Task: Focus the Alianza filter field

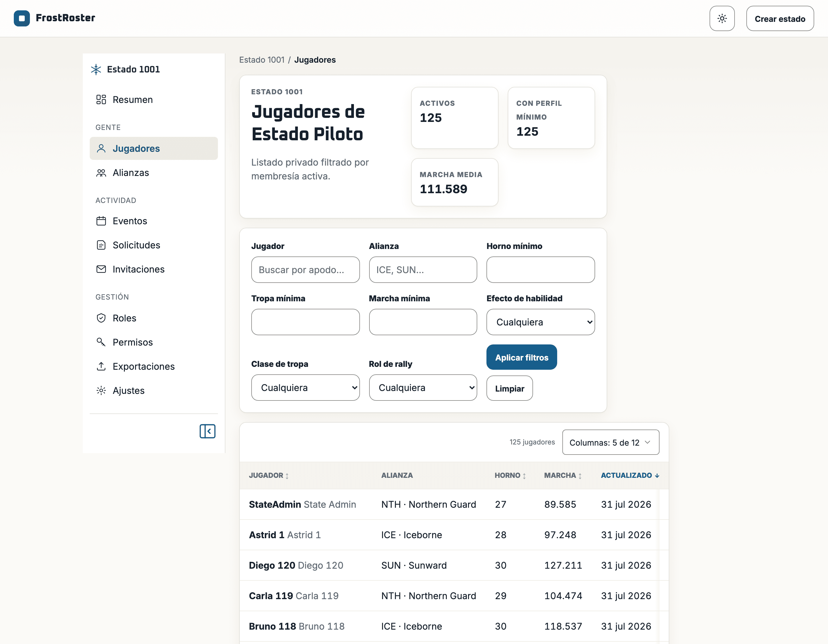Action: 423,270
